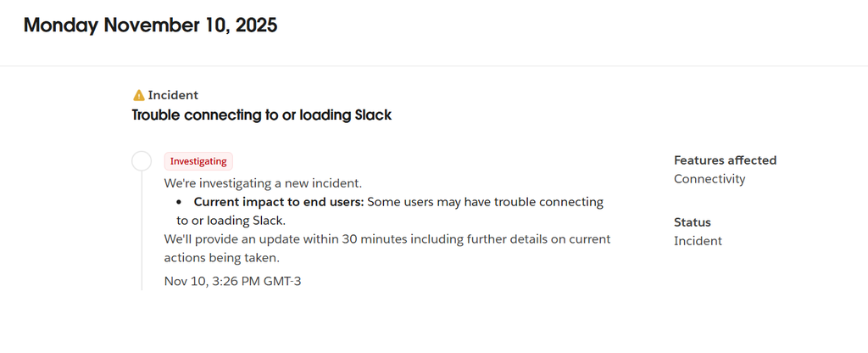This screenshot has height=353, width=868.
Task: Click the red Investigating status badge
Action: pyautogui.click(x=198, y=161)
